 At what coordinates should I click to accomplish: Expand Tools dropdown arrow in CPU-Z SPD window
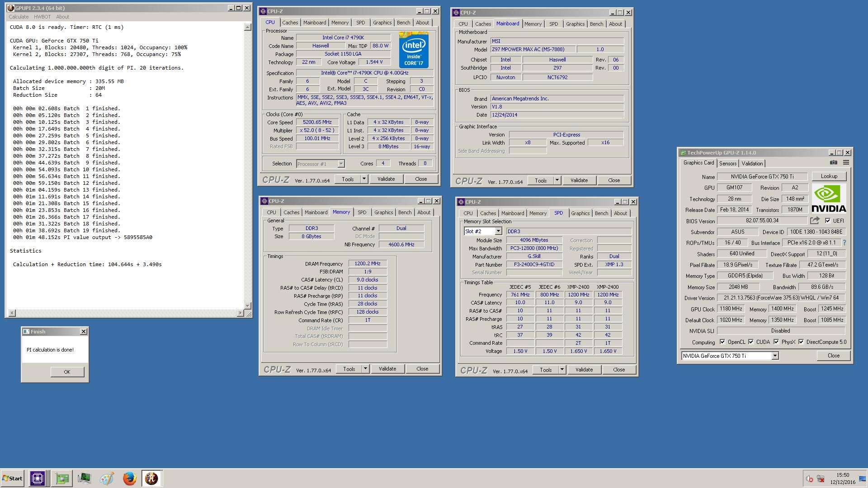pos(562,370)
